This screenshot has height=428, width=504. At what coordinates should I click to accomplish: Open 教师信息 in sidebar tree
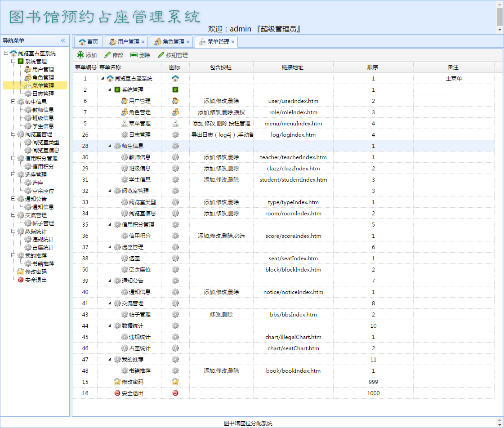point(43,110)
